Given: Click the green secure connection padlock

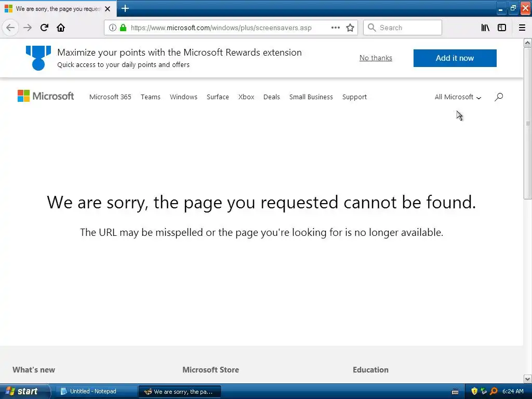Looking at the screenshot, I should (123, 28).
